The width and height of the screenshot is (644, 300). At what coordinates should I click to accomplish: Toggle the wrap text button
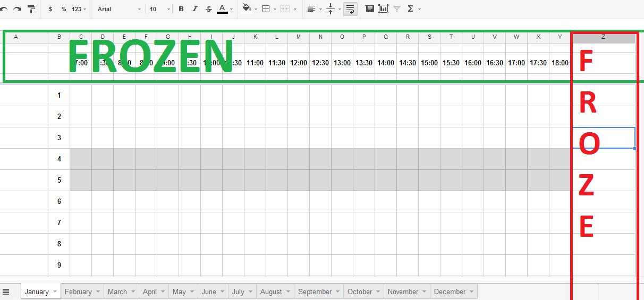pos(350,9)
